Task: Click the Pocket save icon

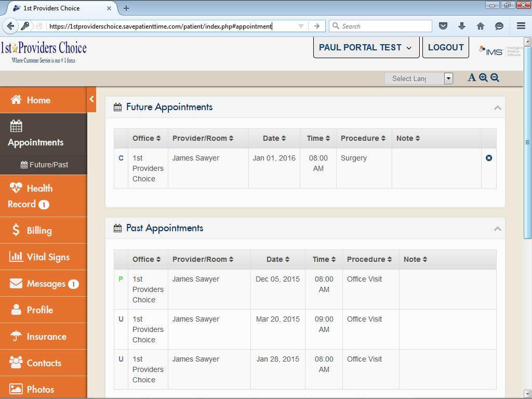Action: [x=443, y=26]
